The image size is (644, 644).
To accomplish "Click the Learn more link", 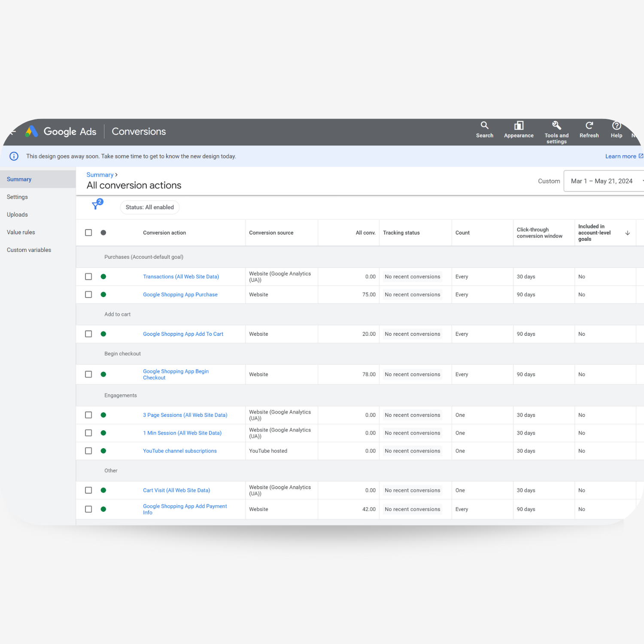I will [624, 156].
